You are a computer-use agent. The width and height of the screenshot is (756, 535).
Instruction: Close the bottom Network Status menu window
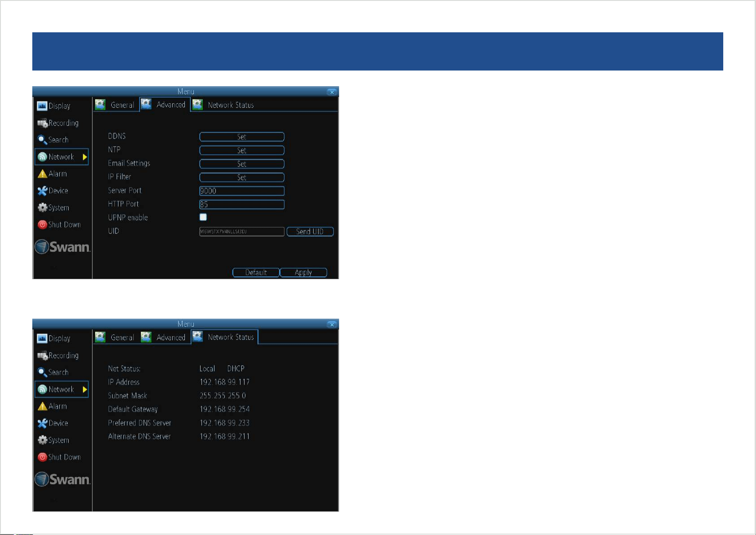332,325
